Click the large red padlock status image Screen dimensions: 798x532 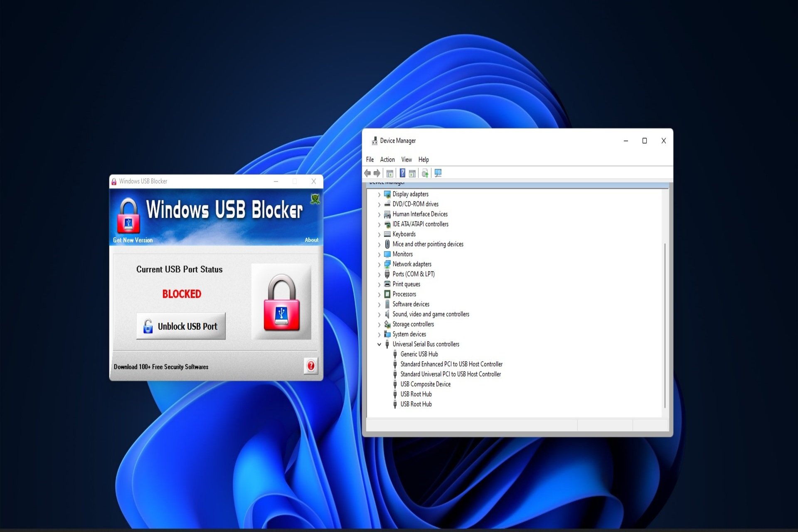[281, 302]
